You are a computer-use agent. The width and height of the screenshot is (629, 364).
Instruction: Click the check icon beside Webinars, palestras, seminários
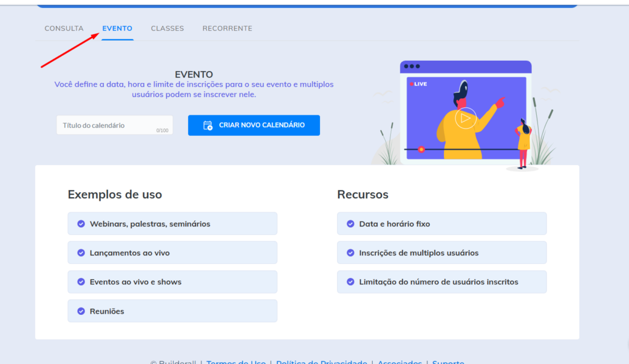(x=81, y=224)
